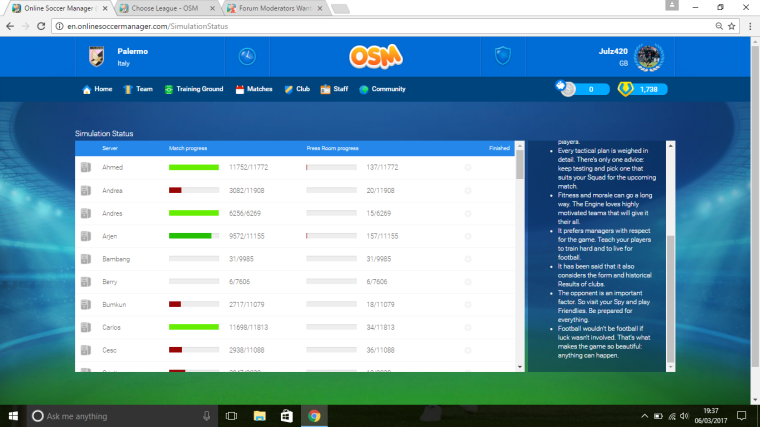Open the Community menu
This screenshot has width=760, height=427.
pos(382,89)
